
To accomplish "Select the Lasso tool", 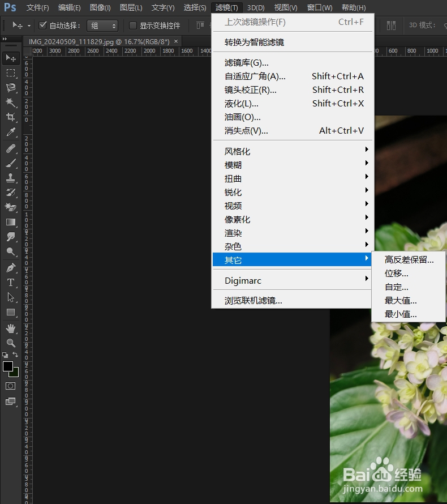I will pos(11,88).
